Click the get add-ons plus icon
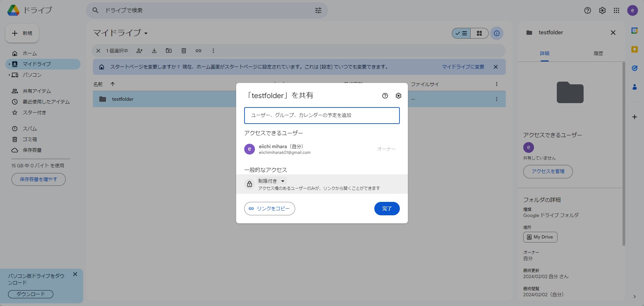The height and width of the screenshot is (306, 644). (x=635, y=117)
